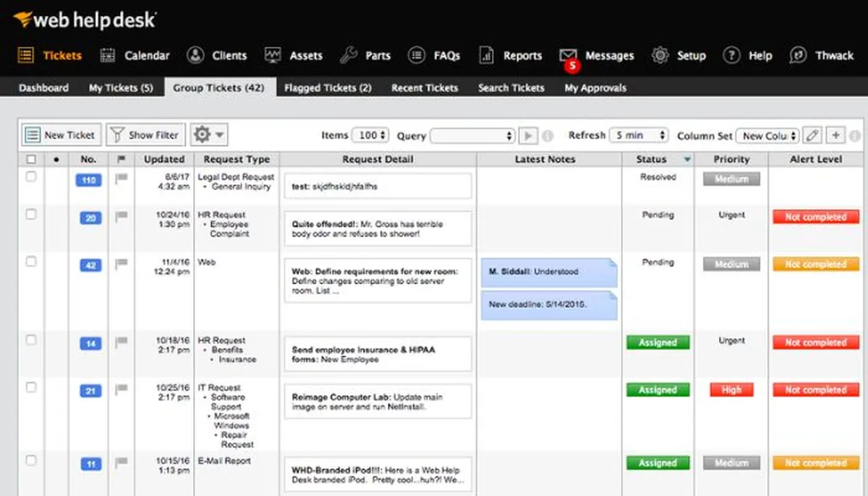Switch to the Search Tickets tab

(x=511, y=87)
